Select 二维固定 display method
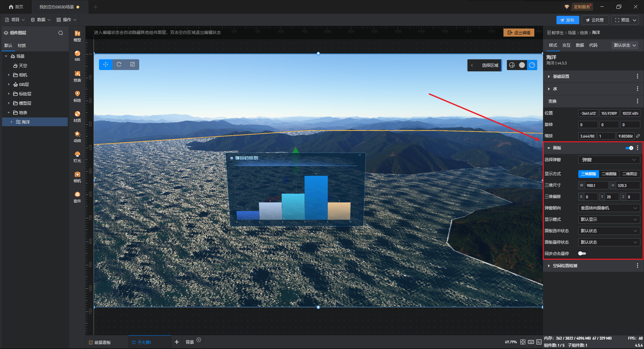The height and width of the screenshot is (349, 644). 630,174
